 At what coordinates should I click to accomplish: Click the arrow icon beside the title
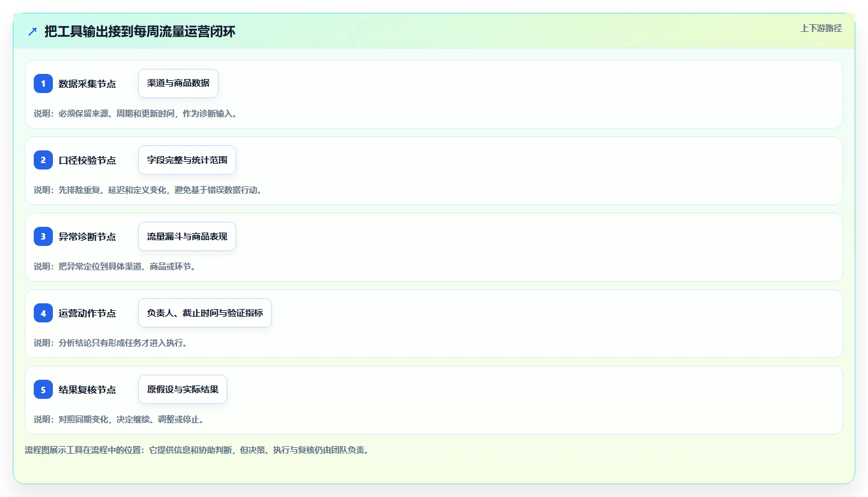(x=32, y=31)
